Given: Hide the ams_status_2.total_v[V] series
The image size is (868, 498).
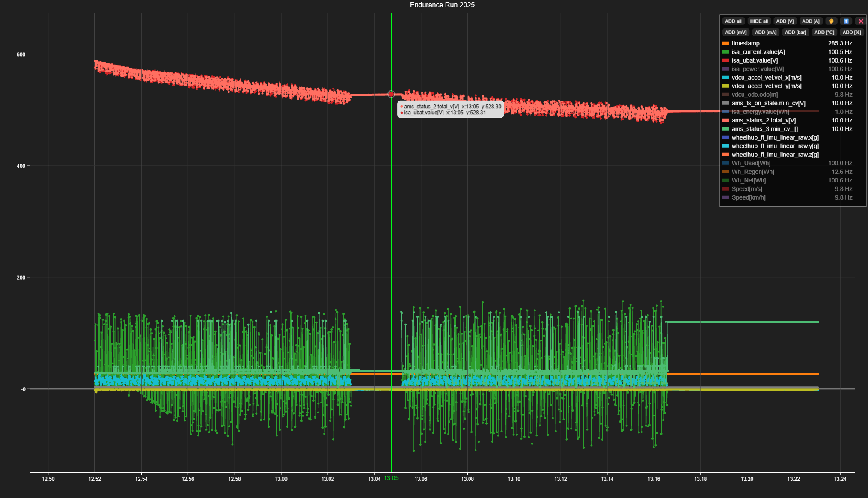Looking at the screenshot, I should 763,120.
